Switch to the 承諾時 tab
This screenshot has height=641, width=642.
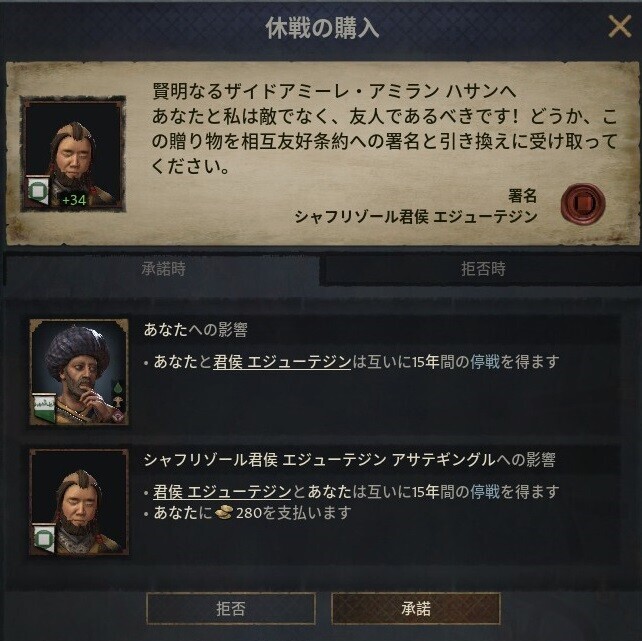pos(163,269)
